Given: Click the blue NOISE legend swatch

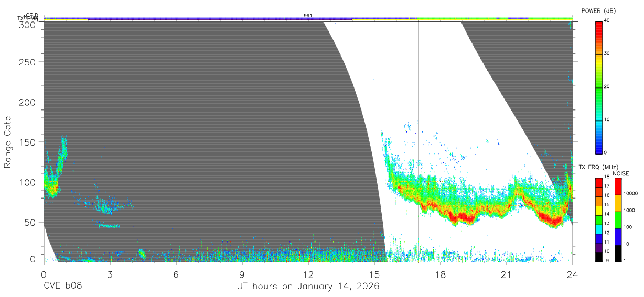Looking at the screenshot, I should point(618,237).
